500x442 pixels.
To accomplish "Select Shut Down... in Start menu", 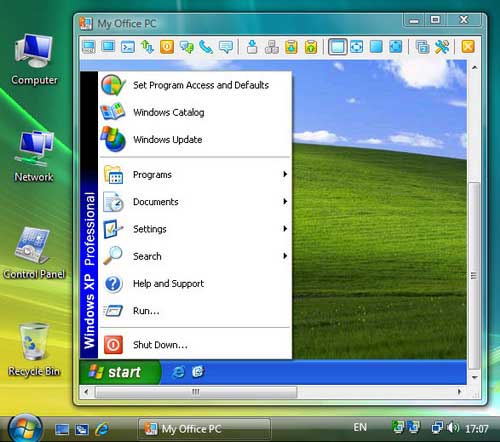I will click(195, 345).
